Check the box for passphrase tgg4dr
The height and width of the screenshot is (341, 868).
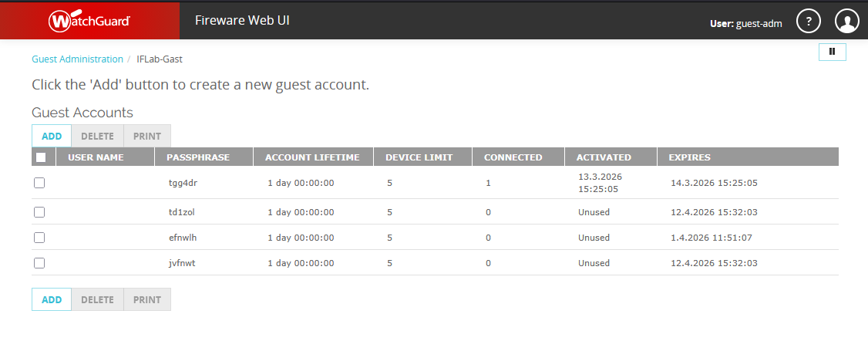click(x=39, y=183)
